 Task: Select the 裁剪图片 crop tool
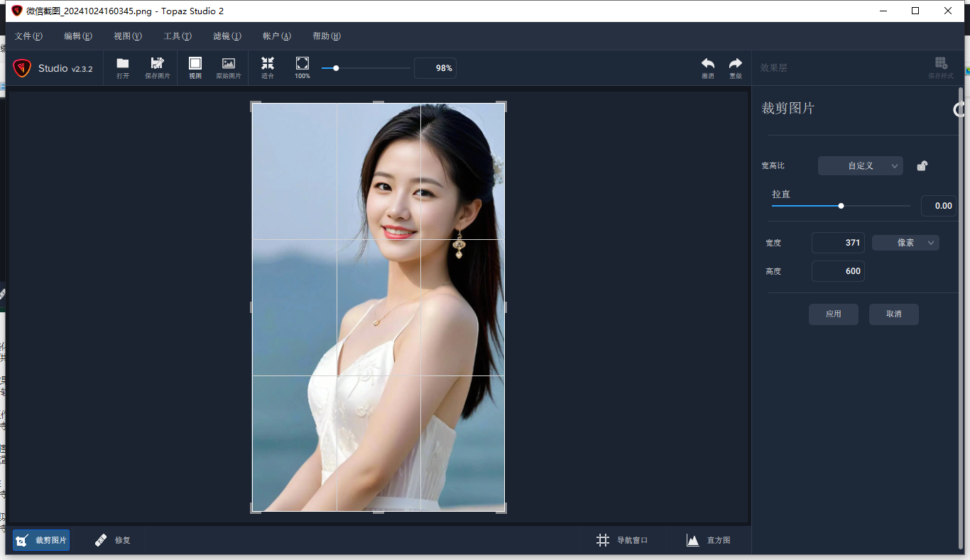pyautogui.click(x=41, y=540)
